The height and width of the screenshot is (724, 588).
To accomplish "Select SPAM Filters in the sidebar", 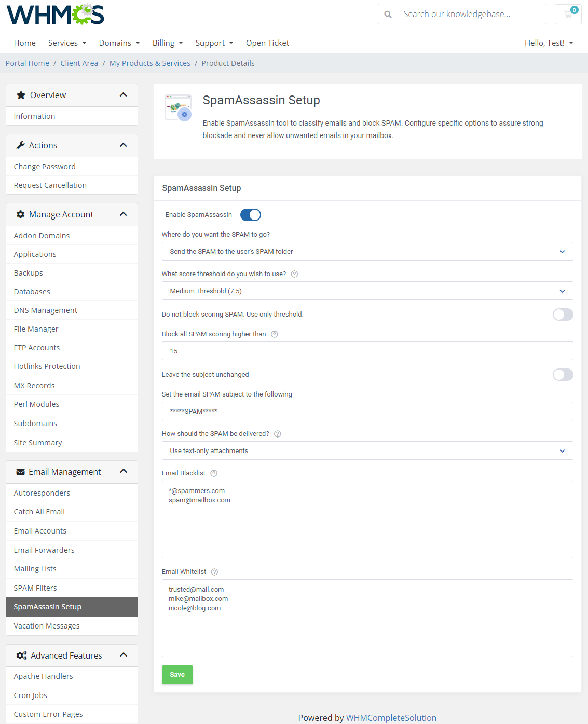I will 35,588.
